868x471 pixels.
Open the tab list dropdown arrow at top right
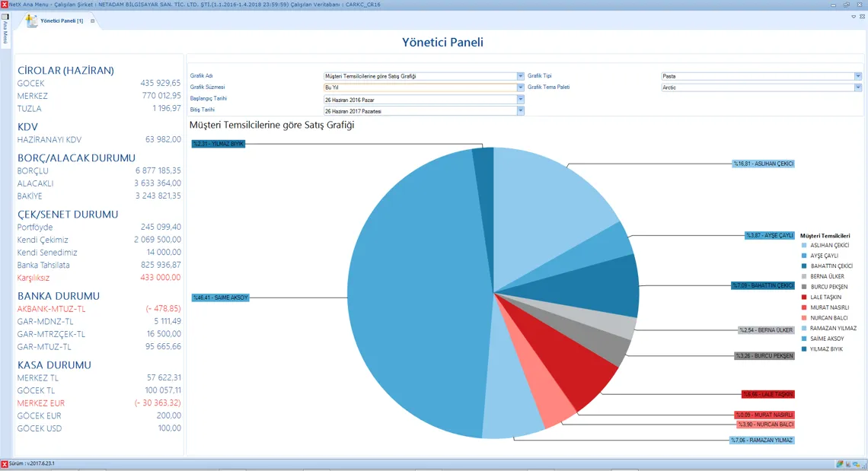click(x=854, y=17)
